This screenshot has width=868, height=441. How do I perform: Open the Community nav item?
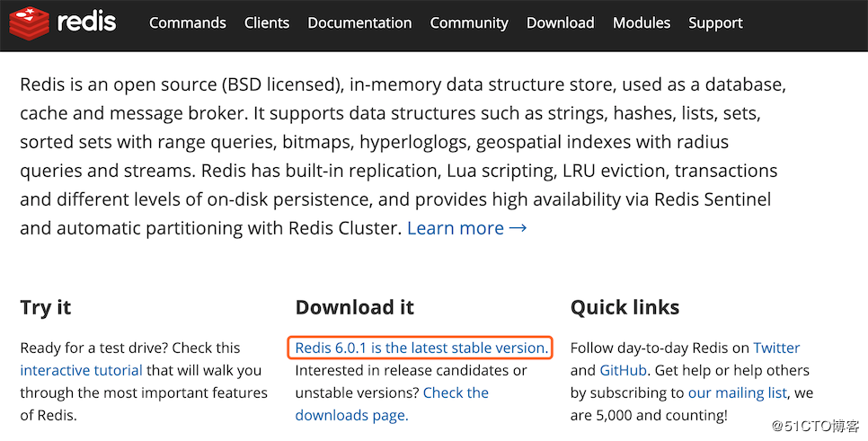[469, 23]
